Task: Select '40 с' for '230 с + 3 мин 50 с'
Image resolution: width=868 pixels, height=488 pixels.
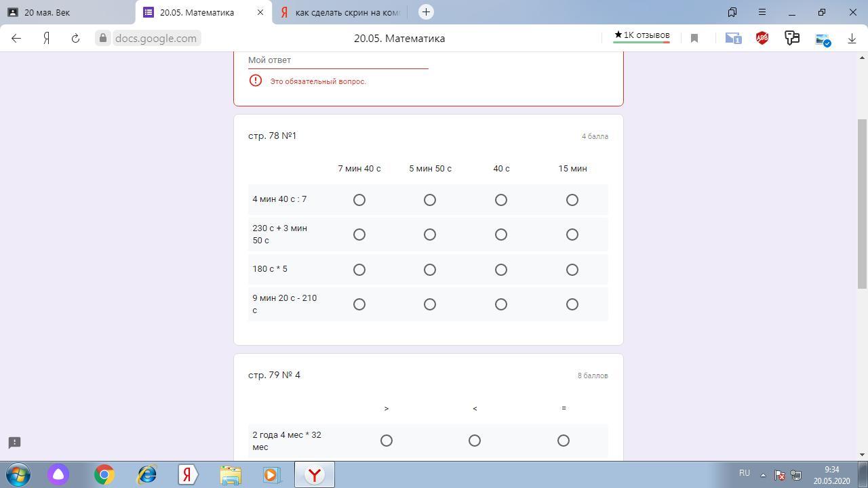Action: tap(501, 235)
